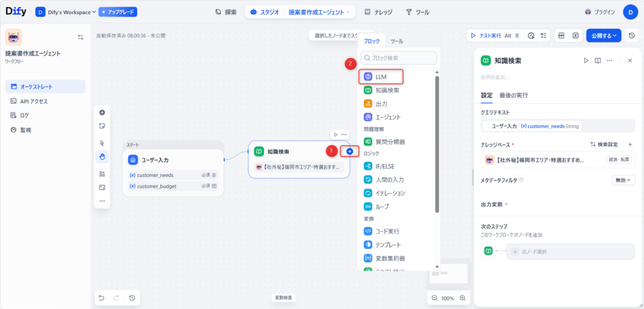Expand the 出力変数 section
The image size is (644, 309).
pos(494,204)
